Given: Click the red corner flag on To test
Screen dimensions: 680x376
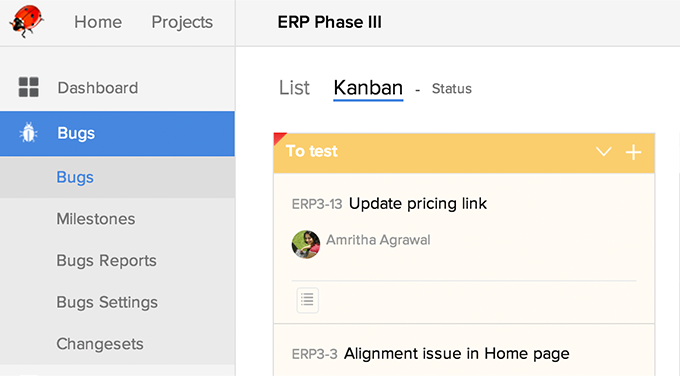Looking at the screenshot, I should [x=279, y=138].
